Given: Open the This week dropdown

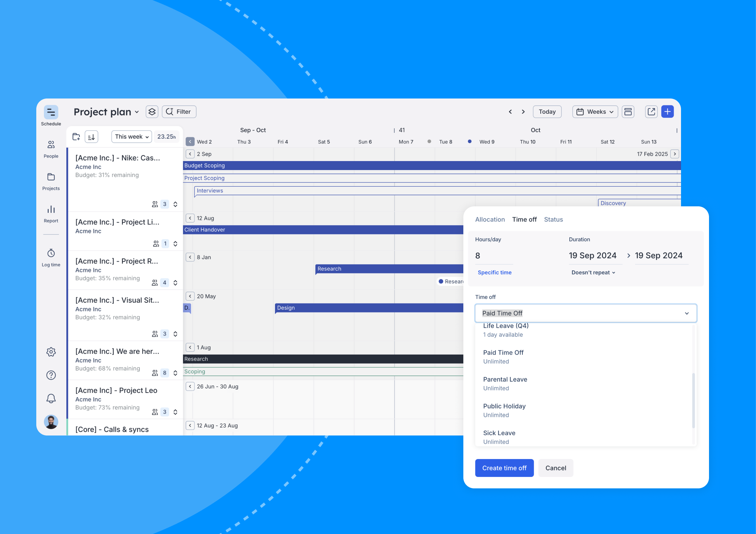Looking at the screenshot, I should [131, 136].
